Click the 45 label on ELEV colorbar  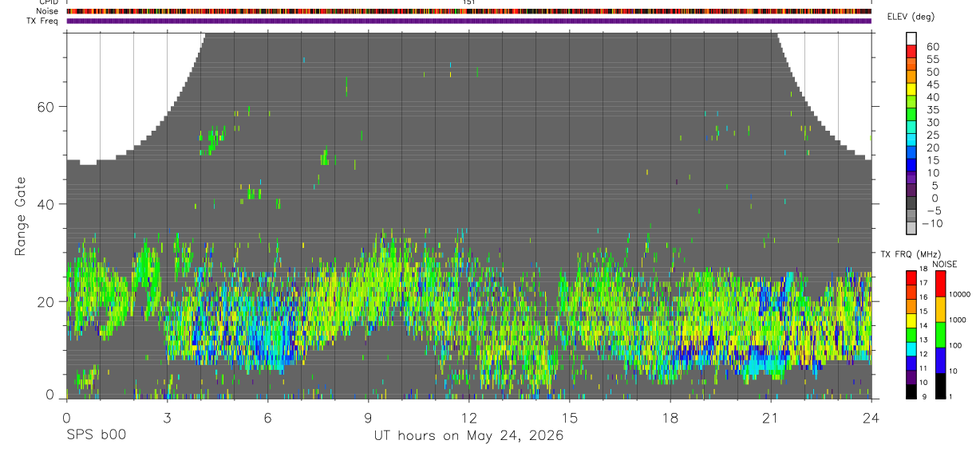[x=933, y=85]
